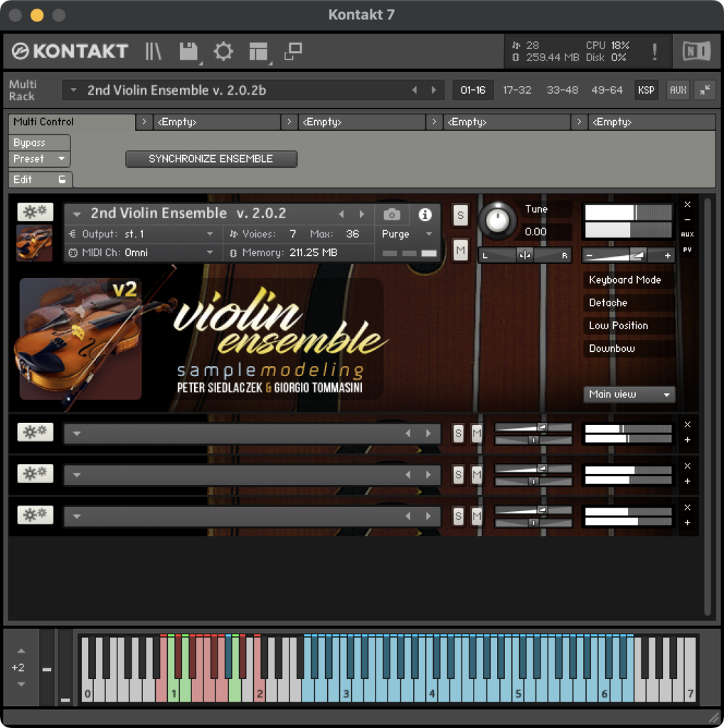Click the violin instrument wrench icon
The image size is (724, 728).
pyautogui.click(x=36, y=212)
